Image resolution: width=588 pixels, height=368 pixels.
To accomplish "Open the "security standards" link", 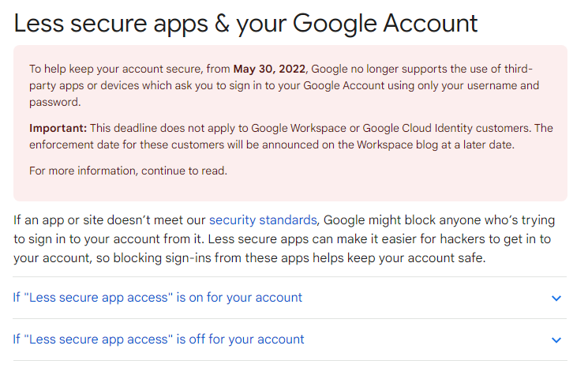I will (x=263, y=220).
